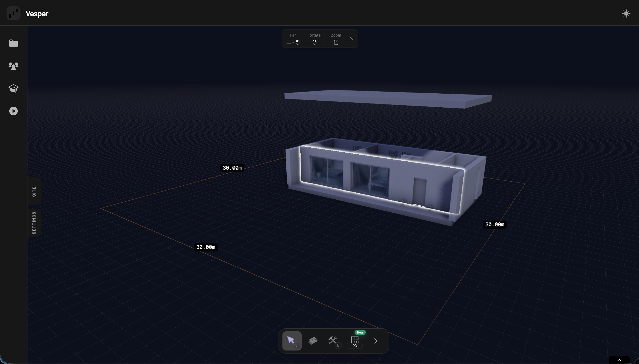
Task: Click the house's front door
Action: pos(419,192)
